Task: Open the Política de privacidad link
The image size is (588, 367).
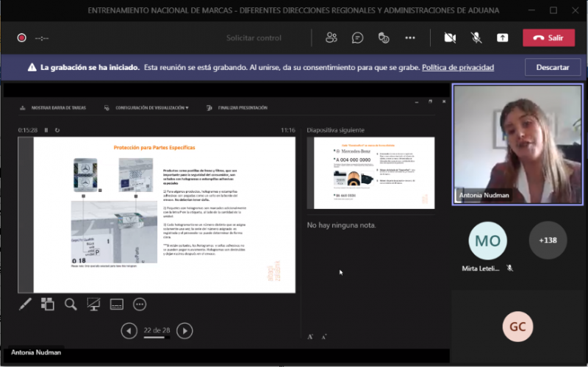Action: pos(458,67)
